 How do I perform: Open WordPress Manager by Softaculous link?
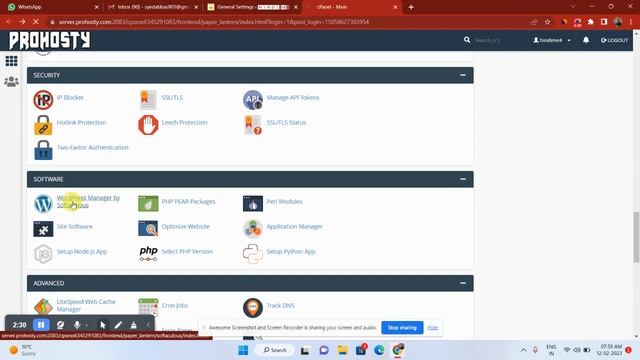(x=88, y=201)
